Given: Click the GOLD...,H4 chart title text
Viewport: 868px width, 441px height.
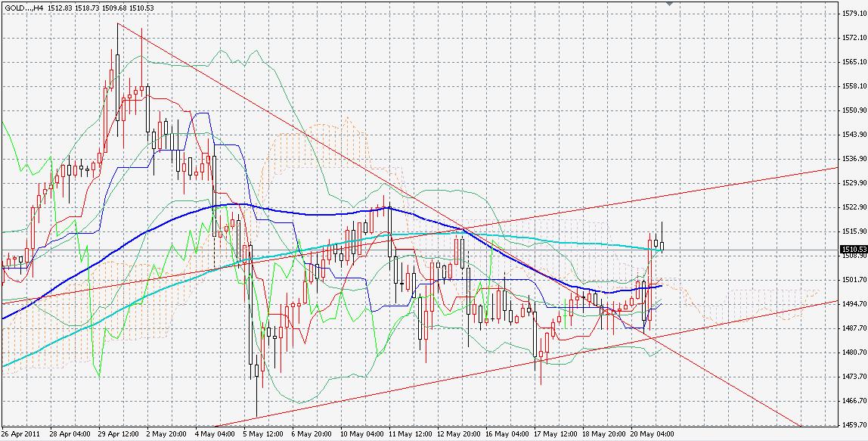Looking at the screenshot, I should [23, 8].
